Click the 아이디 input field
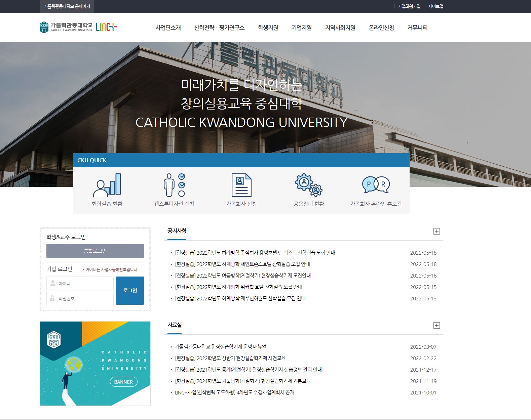Screen dimensions: 531x420 80,283
